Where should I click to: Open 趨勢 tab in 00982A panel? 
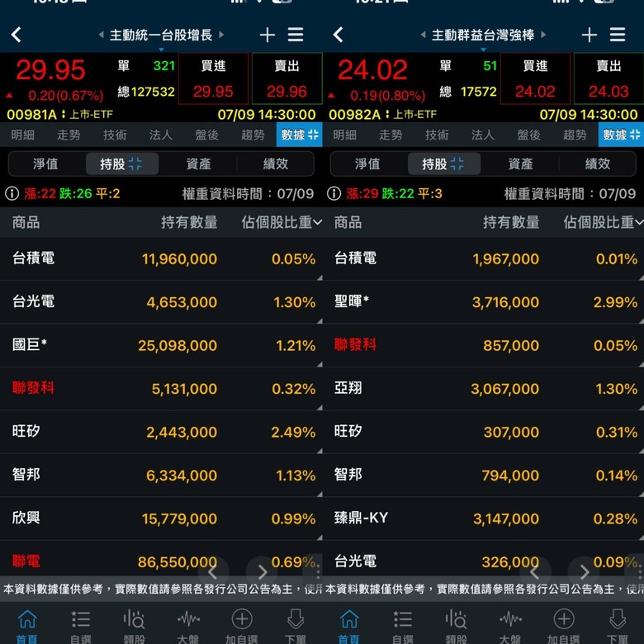point(575,135)
